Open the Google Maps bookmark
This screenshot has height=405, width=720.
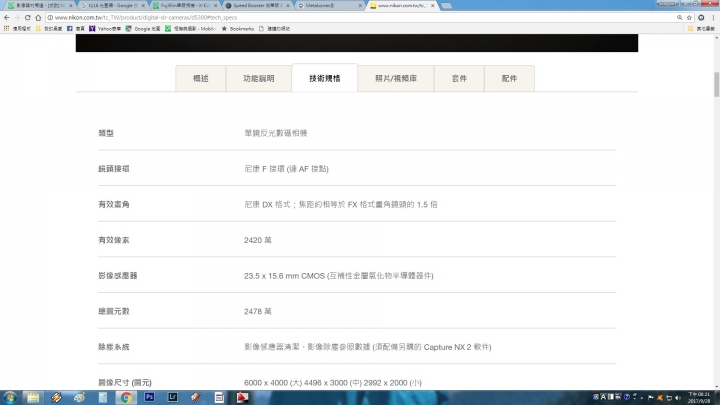tap(143, 28)
